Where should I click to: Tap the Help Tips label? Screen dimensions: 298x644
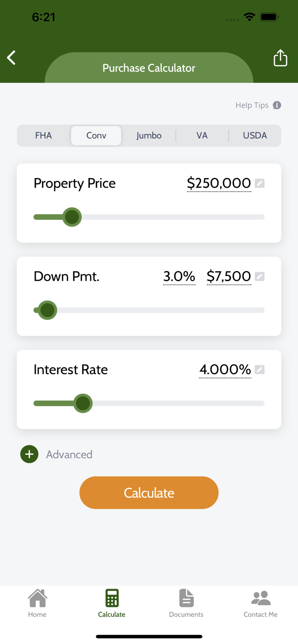click(252, 105)
